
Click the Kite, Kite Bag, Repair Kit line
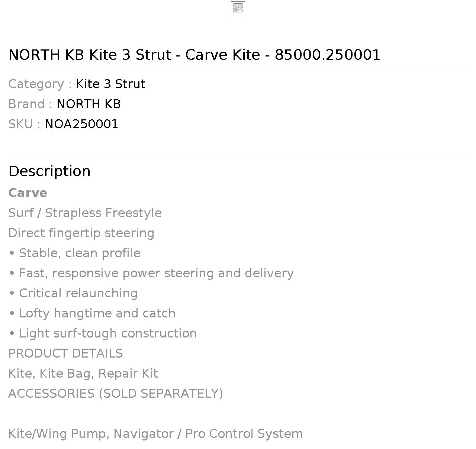tap(83, 374)
